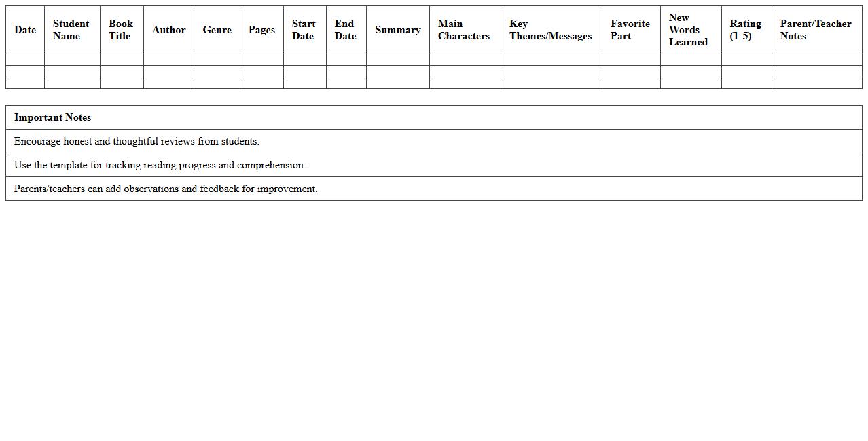Click the Start Date header cell
This screenshot has height=441, width=868.
(x=304, y=30)
